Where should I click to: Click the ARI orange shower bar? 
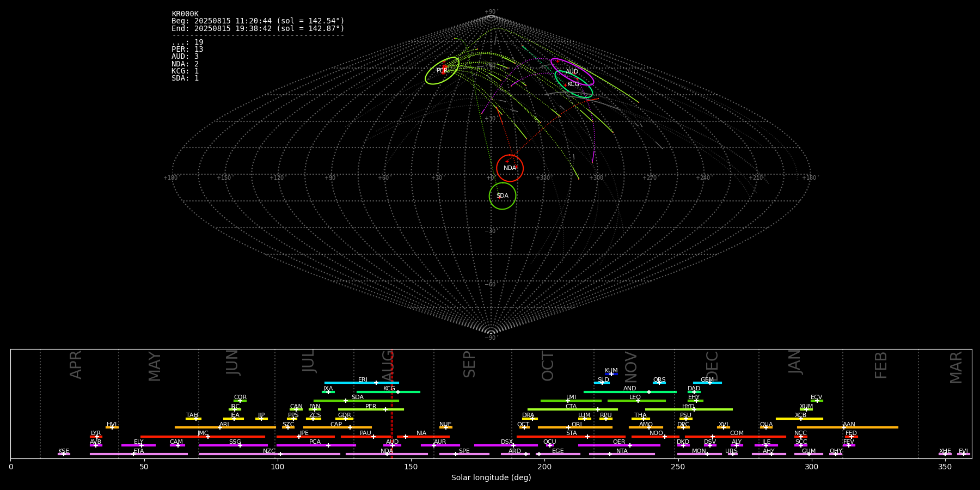(x=225, y=427)
